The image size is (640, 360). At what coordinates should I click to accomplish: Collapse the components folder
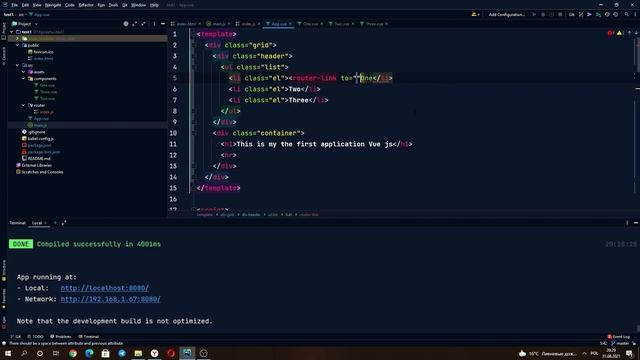pyautogui.click(x=24, y=78)
